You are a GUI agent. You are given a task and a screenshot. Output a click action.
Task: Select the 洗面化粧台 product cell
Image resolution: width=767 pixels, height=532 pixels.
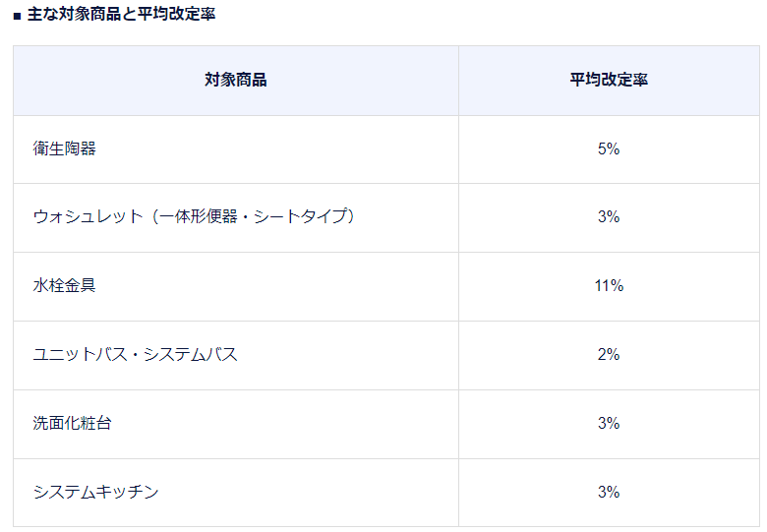(236, 424)
